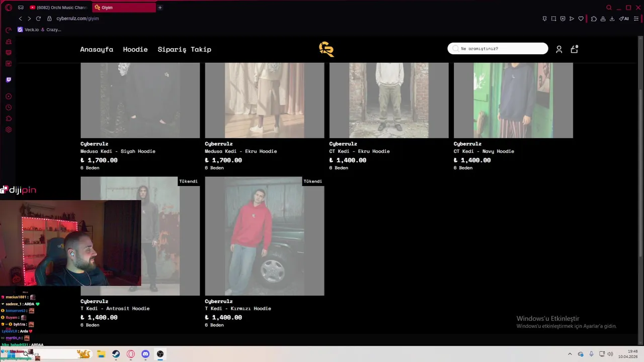Open the Opera GX main menu logo
The height and width of the screenshot is (362, 644).
9,8
